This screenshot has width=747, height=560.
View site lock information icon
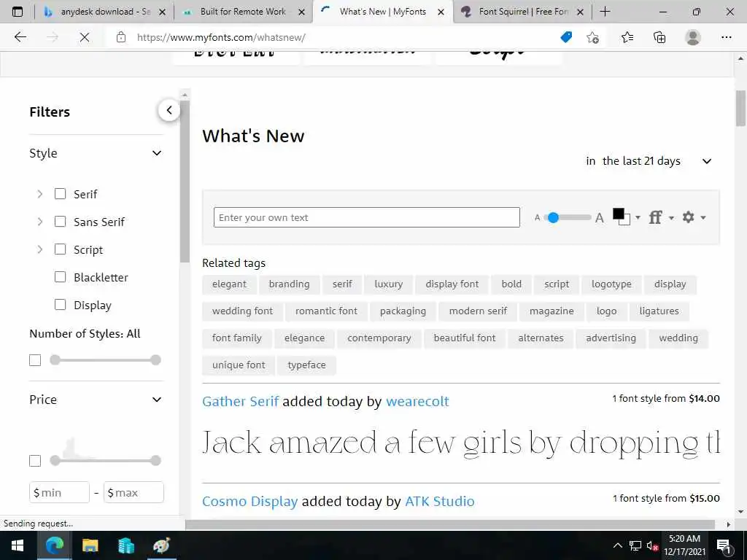[121, 37]
